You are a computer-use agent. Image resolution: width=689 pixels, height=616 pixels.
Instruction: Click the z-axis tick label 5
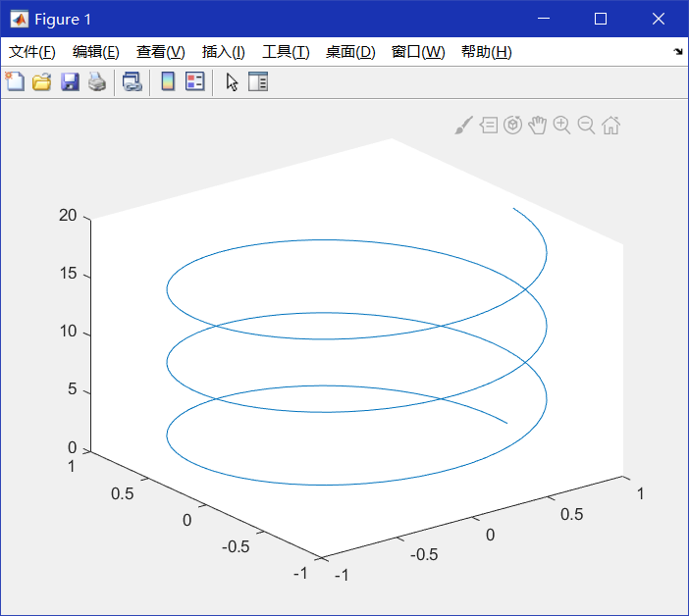72,389
